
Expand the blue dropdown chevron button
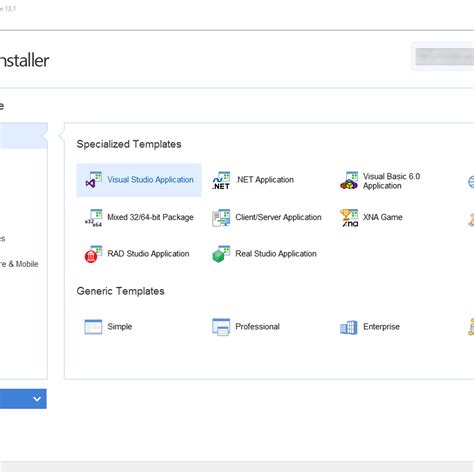(x=37, y=399)
